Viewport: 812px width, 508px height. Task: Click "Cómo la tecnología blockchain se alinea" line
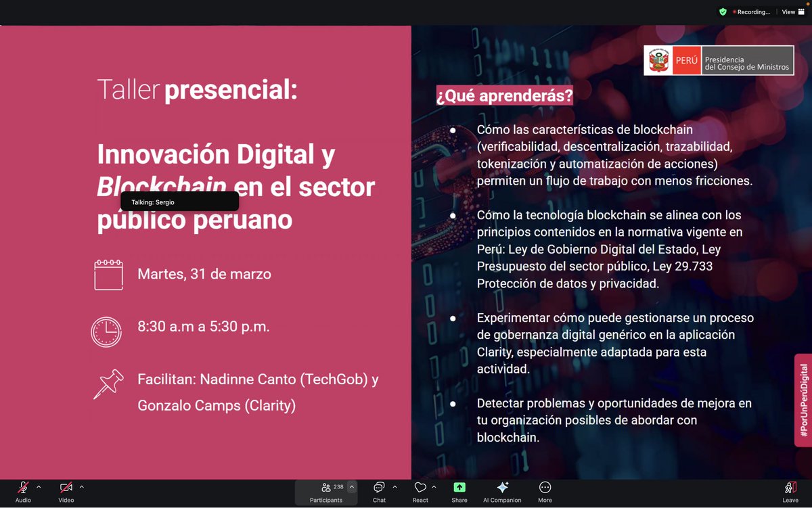(x=609, y=215)
